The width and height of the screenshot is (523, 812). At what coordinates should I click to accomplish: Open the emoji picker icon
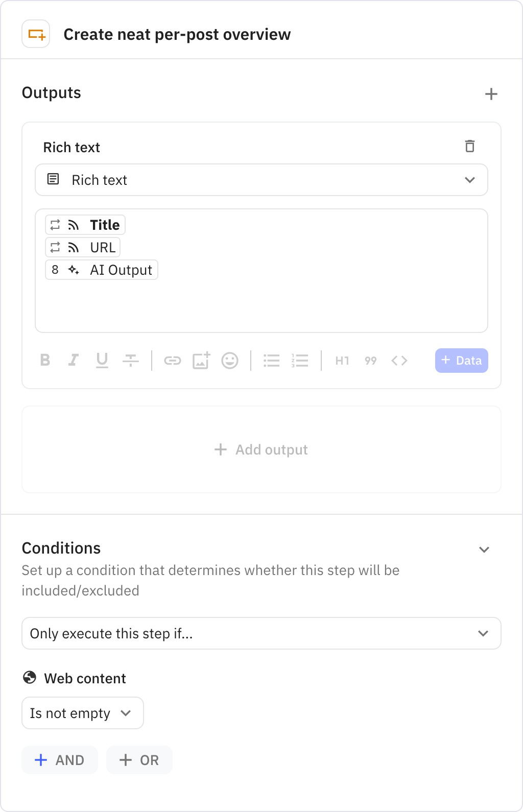230,361
